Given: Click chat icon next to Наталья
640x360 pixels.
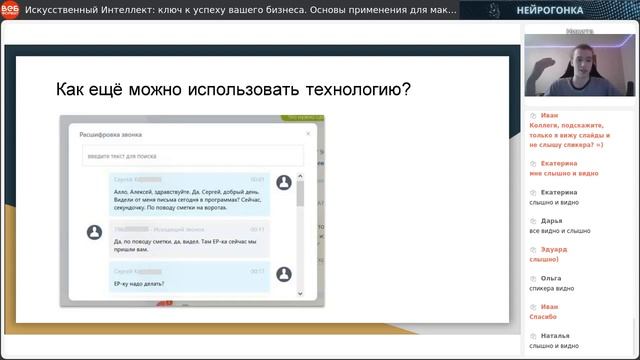Looking at the screenshot, I should click(x=533, y=336).
